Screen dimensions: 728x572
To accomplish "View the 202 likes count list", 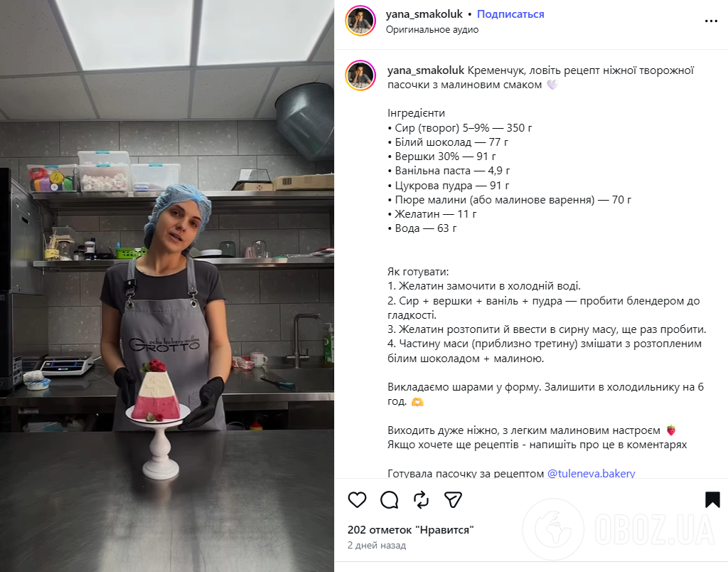I will pyautogui.click(x=410, y=530).
